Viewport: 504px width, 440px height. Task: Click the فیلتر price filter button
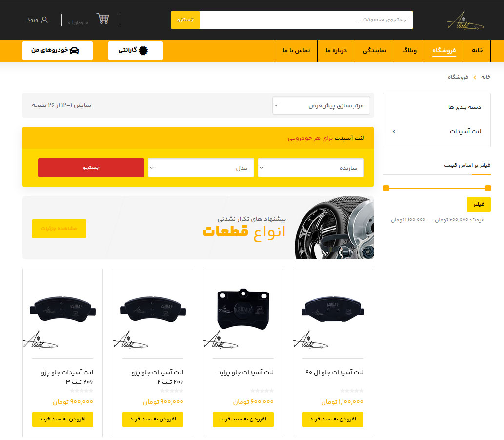click(x=479, y=205)
